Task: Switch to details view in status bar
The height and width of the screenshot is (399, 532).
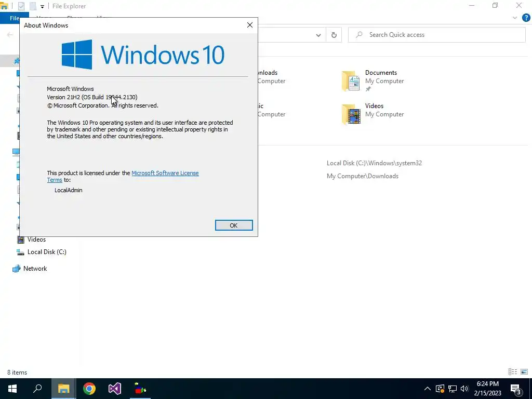Action: (x=513, y=372)
